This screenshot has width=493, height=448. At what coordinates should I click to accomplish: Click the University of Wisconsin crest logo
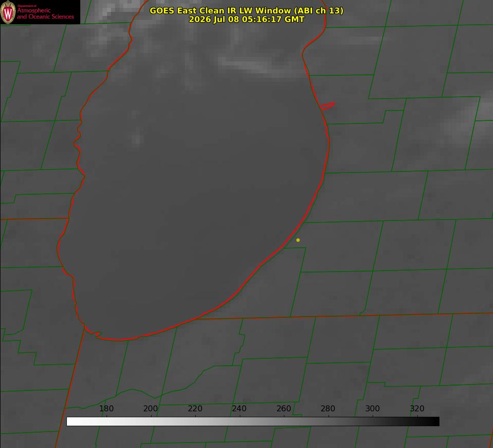coord(8,12)
